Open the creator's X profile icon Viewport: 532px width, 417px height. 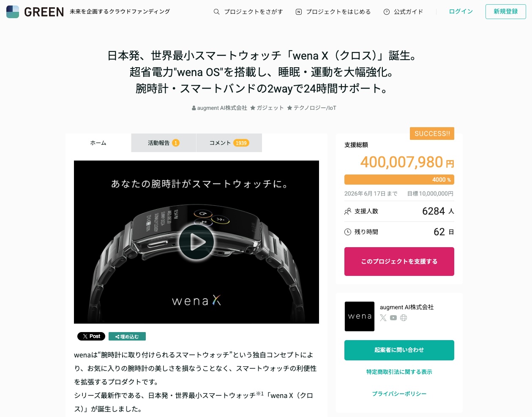point(383,318)
